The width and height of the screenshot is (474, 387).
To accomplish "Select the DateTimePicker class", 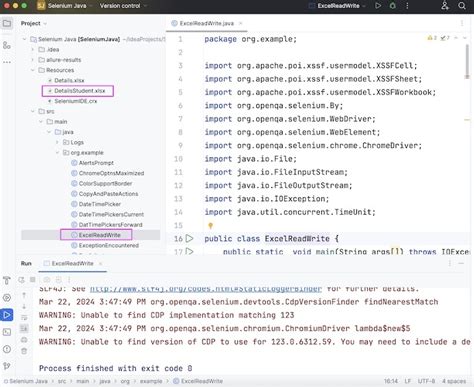I will pyautogui.click(x=100, y=204).
